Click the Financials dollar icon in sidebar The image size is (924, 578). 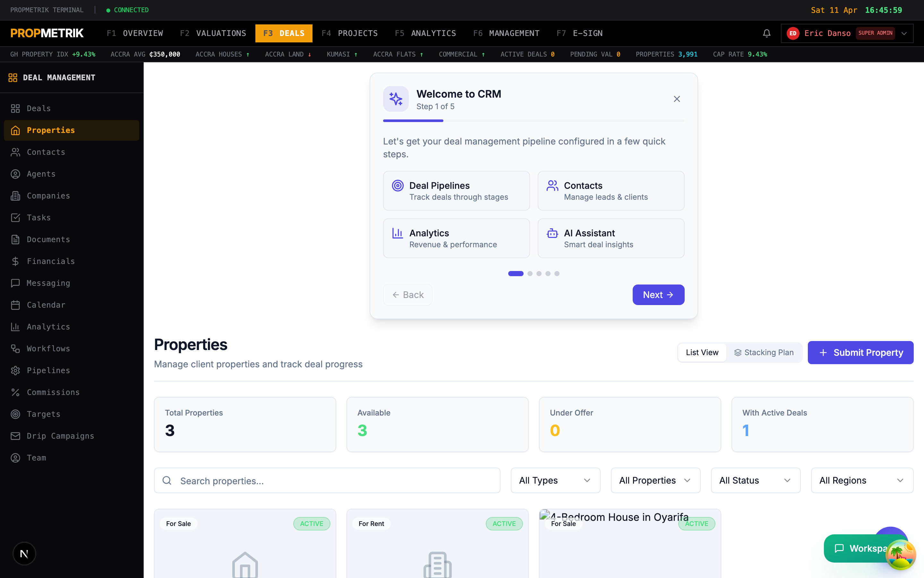pyautogui.click(x=15, y=261)
